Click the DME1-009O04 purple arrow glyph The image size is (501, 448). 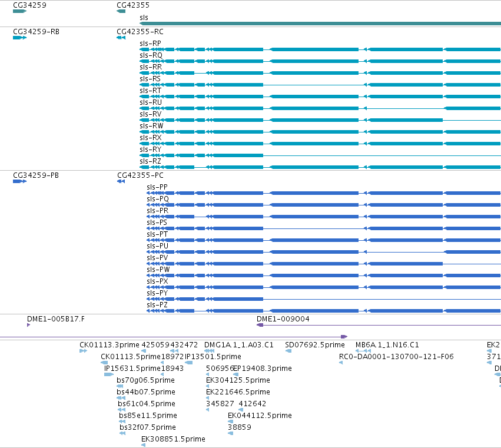pos(260,325)
